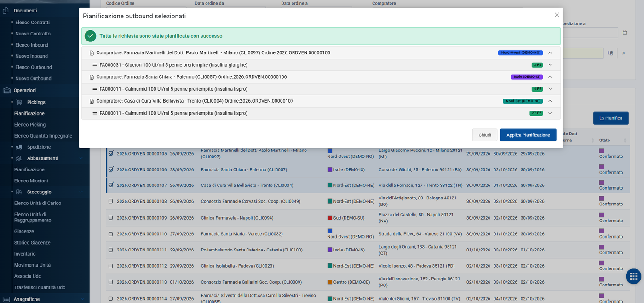Collapse the Casa di Cura Villa Bellavista section
Image resolution: width=644 pixels, height=303 pixels.
550,101
